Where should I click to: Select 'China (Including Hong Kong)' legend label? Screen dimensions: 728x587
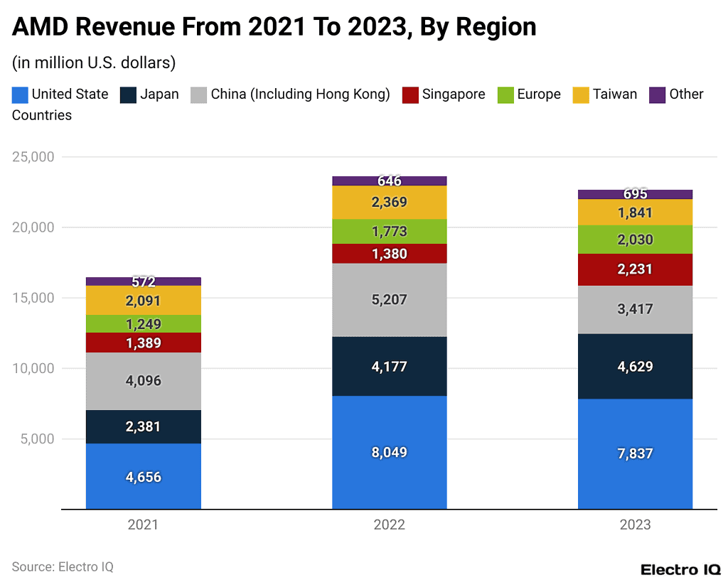point(301,95)
